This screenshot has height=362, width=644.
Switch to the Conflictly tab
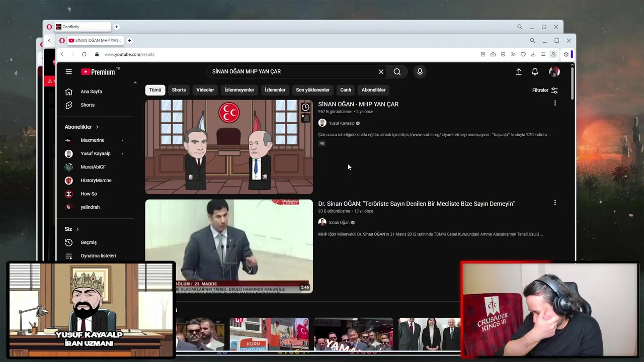[83, 27]
